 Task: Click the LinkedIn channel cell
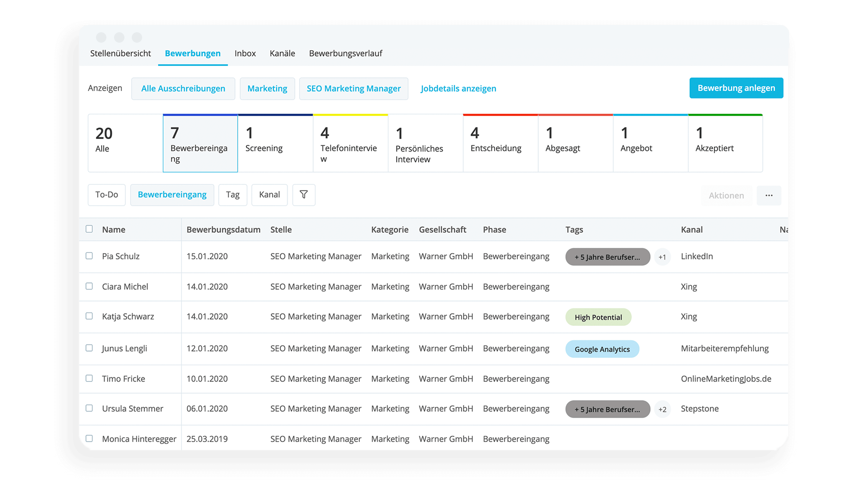697,256
